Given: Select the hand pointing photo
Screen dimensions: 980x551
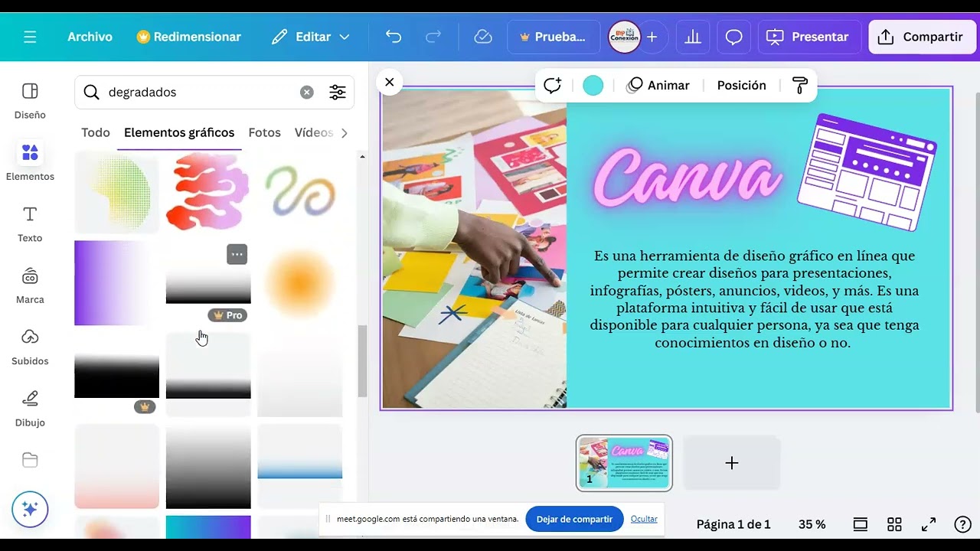Looking at the screenshot, I should coord(475,249).
